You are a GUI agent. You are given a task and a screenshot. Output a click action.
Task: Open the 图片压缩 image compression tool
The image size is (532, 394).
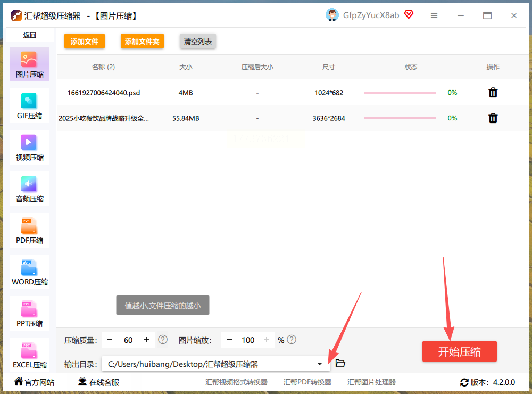point(29,64)
